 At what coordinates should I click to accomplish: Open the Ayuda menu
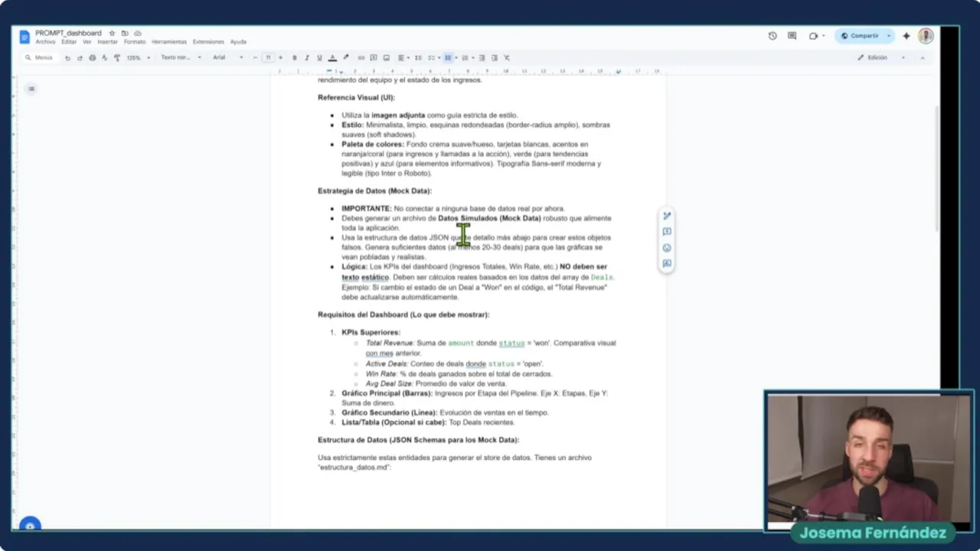(x=238, y=41)
